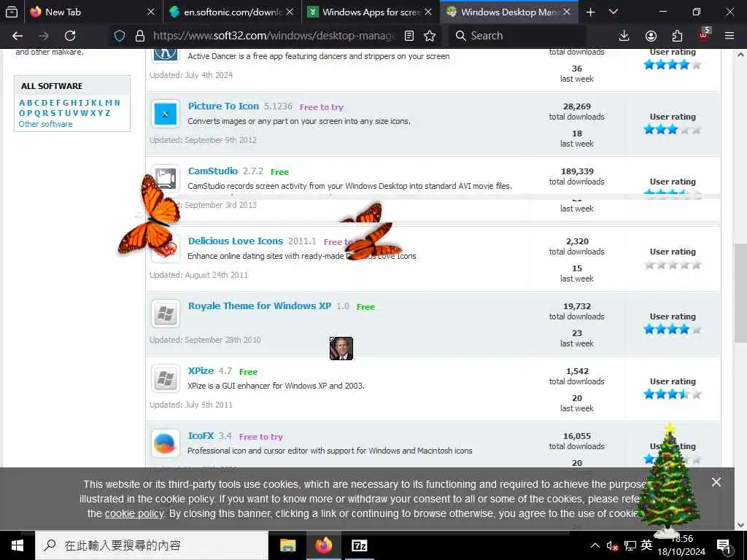The image size is (747, 560).
Task: Bookmark this page with the star icon
Action: tap(430, 36)
